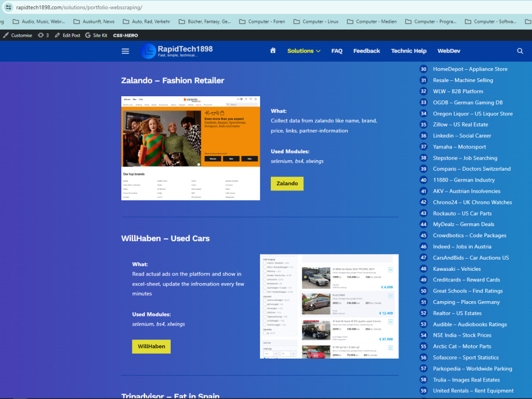Click the WillHaben – Used Cars heading
This screenshot has width=532, height=399.
pyautogui.click(x=165, y=238)
